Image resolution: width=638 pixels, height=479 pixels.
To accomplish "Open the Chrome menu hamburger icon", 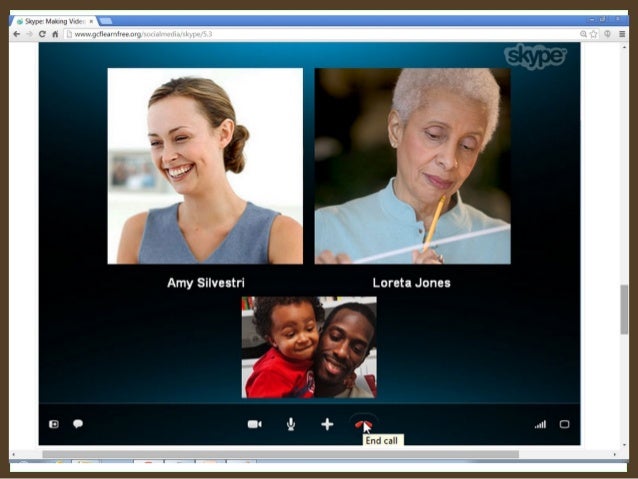I will click(x=622, y=34).
